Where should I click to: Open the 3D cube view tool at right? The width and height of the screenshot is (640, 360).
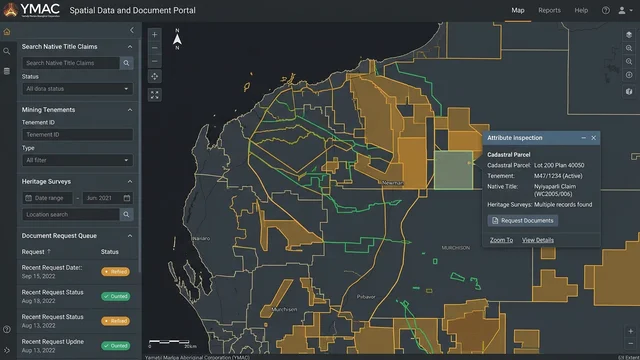629,91
